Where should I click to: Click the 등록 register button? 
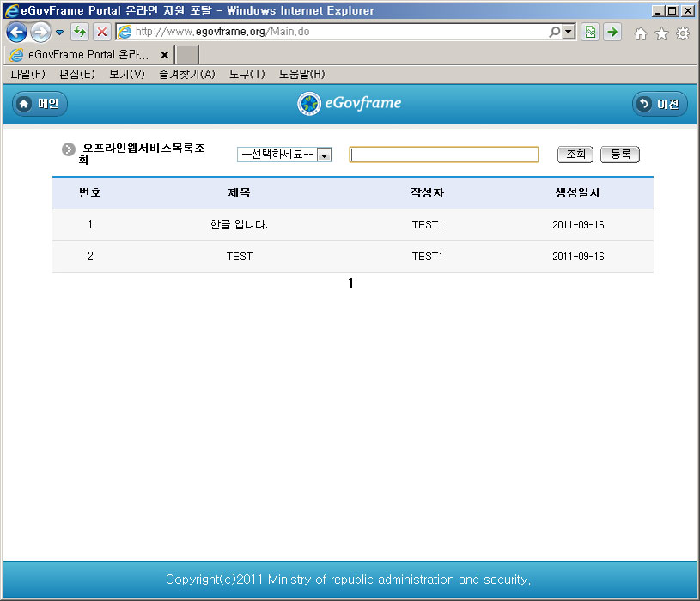coord(619,155)
